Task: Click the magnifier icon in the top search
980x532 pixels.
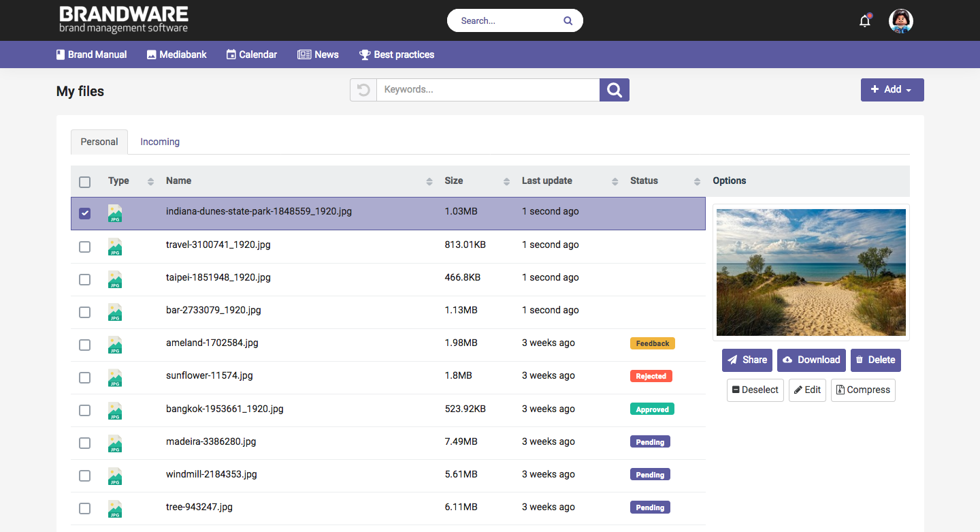Action: click(x=568, y=21)
